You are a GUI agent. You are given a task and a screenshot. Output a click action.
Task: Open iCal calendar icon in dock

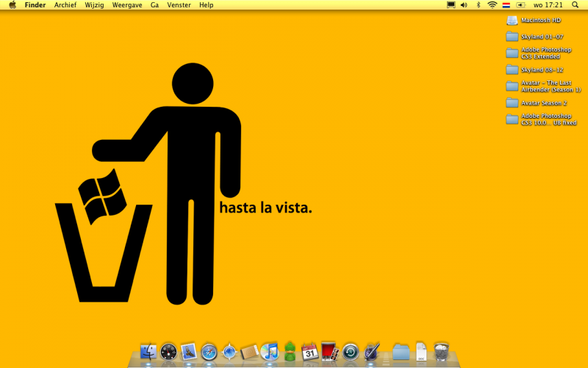point(309,352)
